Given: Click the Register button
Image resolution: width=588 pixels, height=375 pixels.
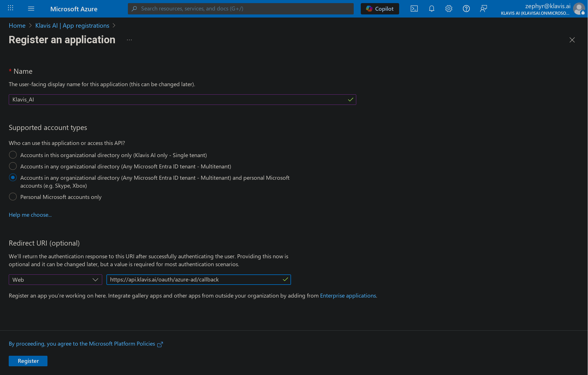Looking at the screenshot, I should coord(28,361).
